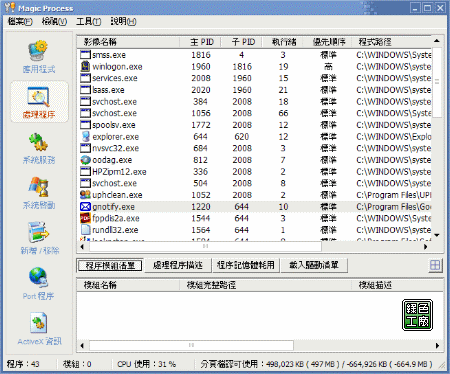Screen dimensions: 450x374
Task: Click the fppdis2a.exe PDF icon
Action: click(x=85, y=218)
